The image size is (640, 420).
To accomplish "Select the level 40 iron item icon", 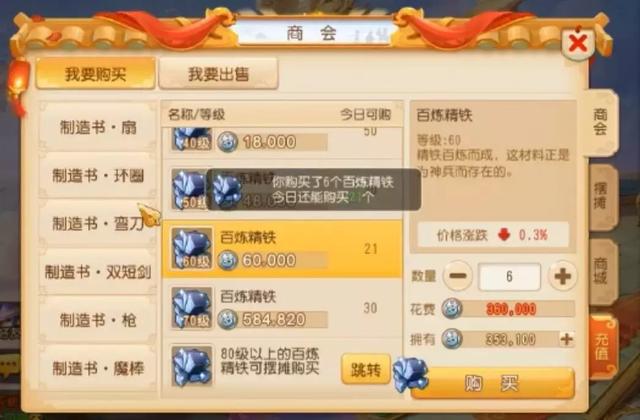I will point(191,140).
